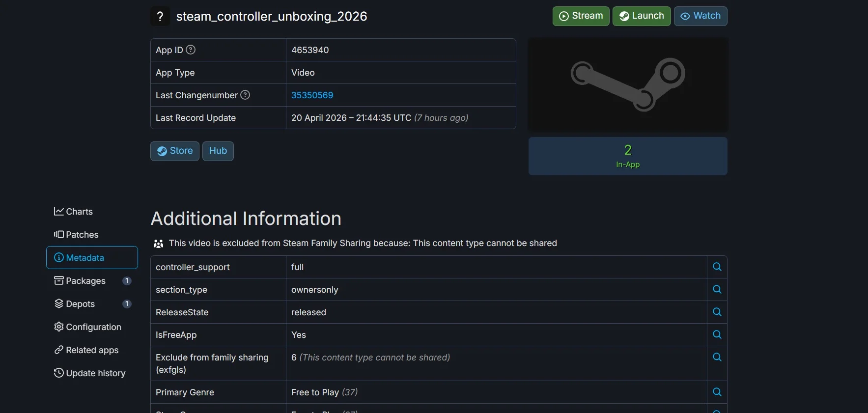This screenshot has height=413, width=868.
Task: Click search icon in Exclude from family sharing row
Action: point(717,357)
